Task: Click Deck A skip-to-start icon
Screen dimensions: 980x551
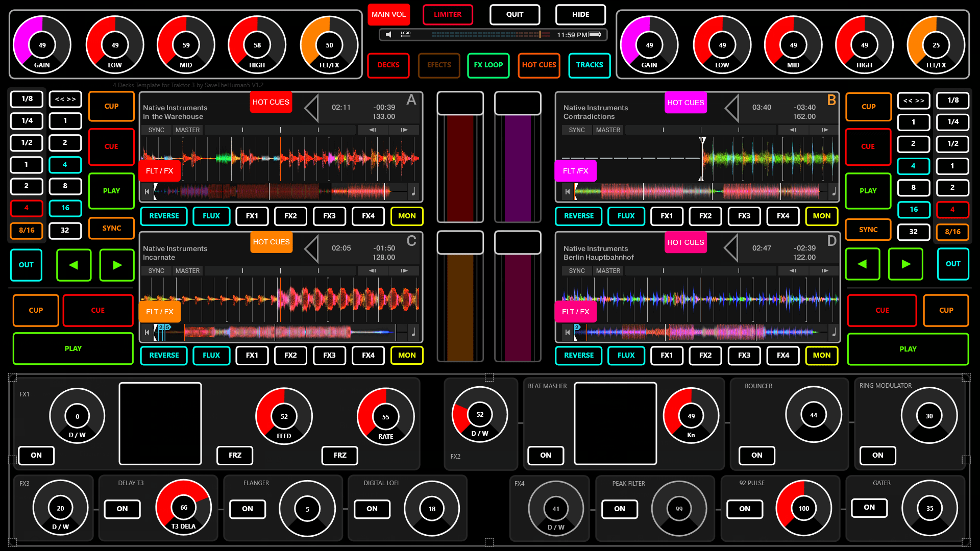Action: tap(147, 192)
